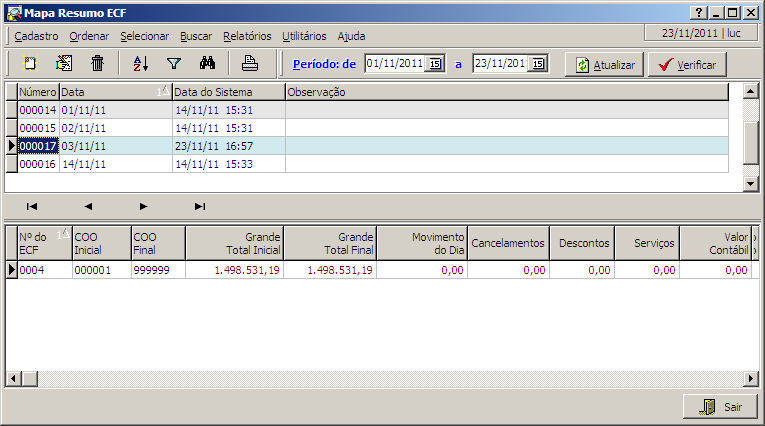Click the new record icon in toolbar

[30, 63]
